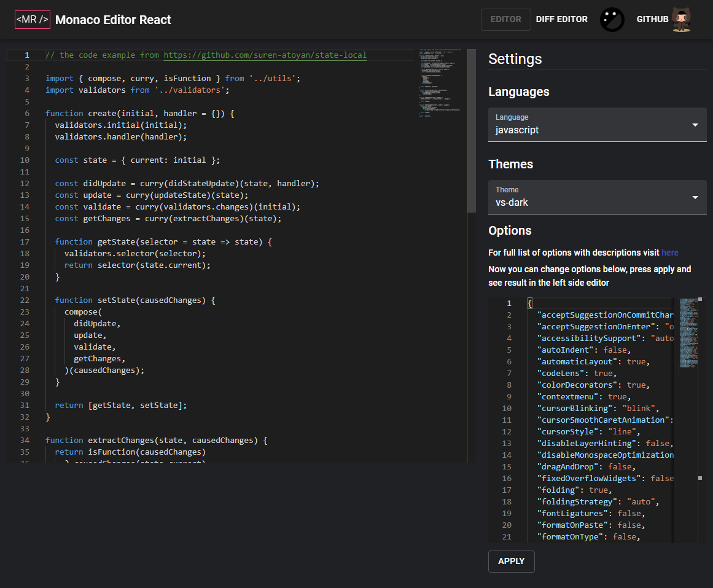The width and height of the screenshot is (713, 588).
Task: Click the Language dropdown chevron arrow
Action: pyautogui.click(x=695, y=125)
